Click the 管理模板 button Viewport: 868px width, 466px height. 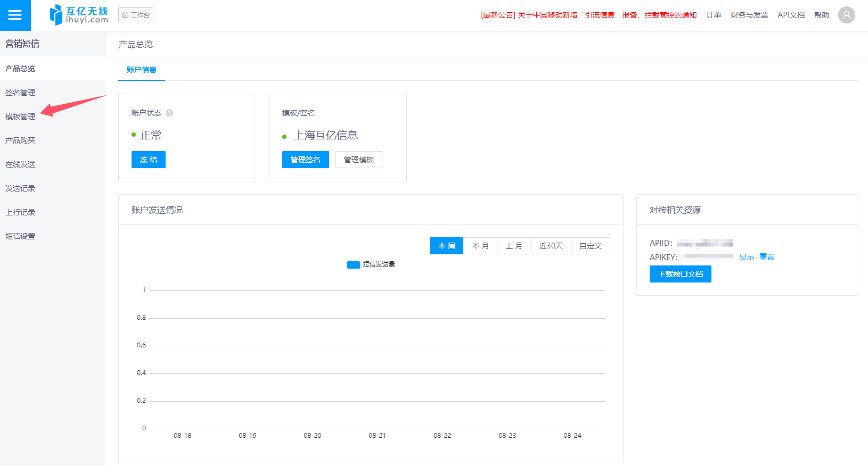coord(358,160)
